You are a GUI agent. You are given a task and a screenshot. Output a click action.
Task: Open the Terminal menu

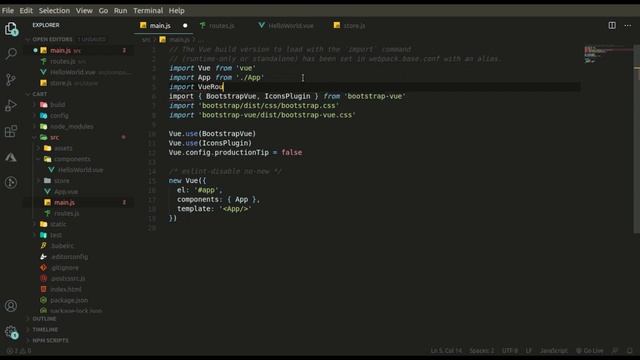pyautogui.click(x=148, y=11)
